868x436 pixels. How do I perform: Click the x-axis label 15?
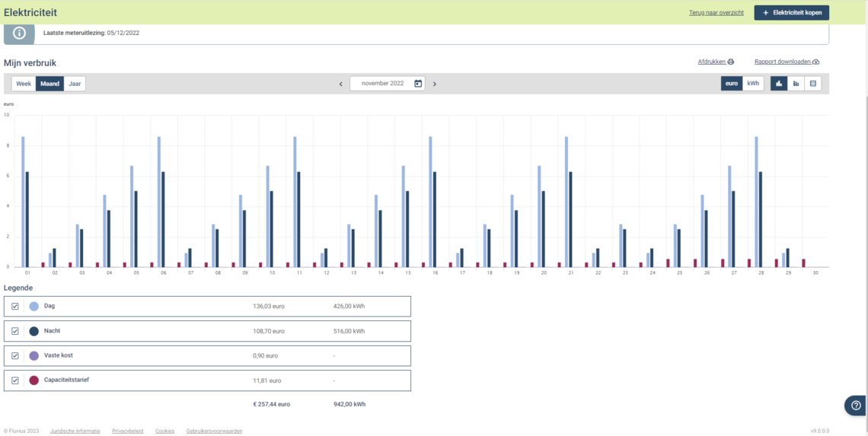click(407, 273)
